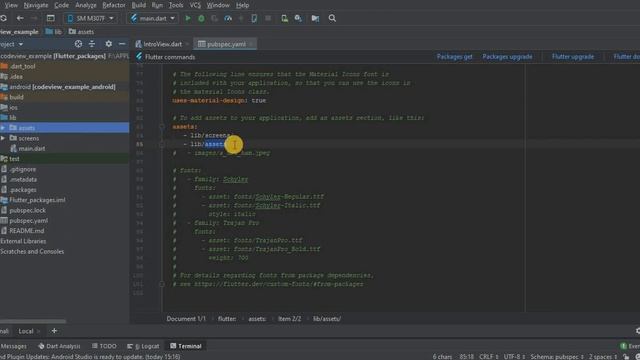Screen dimensions: 640x360
Task: Open project panel settings gear
Action: (x=109, y=44)
